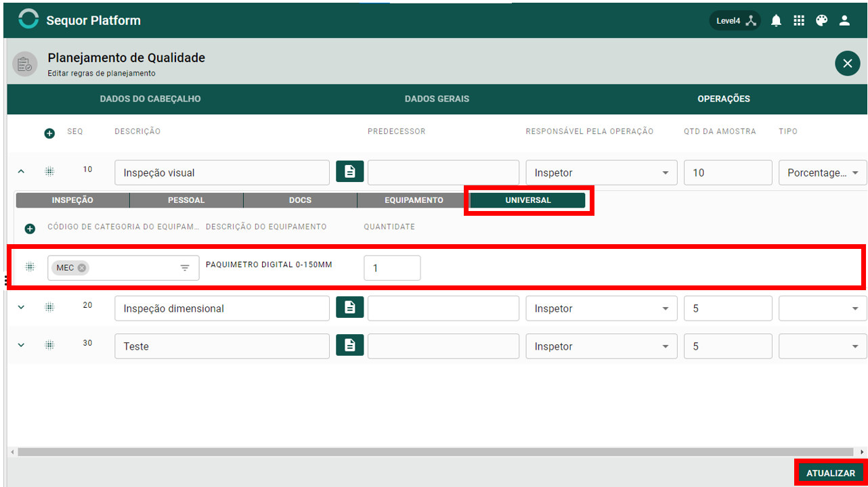Open the Docs sub-tab
Image resolution: width=868 pixels, height=487 pixels.
coord(300,200)
